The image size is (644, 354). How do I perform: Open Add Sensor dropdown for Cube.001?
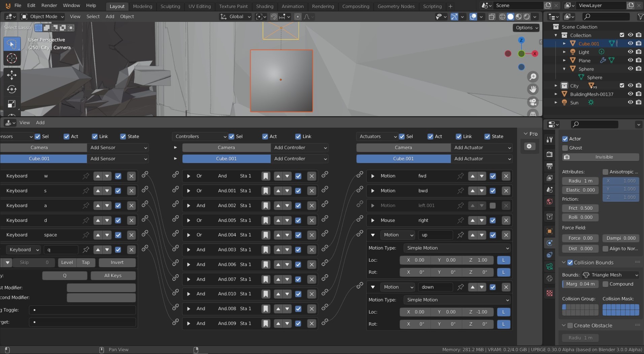pyautogui.click(x=118, y=159)
